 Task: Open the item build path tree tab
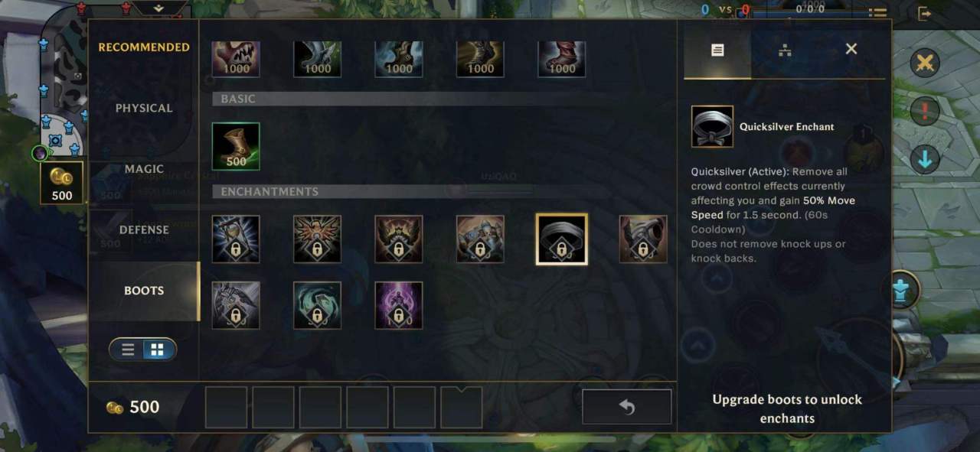785,50
